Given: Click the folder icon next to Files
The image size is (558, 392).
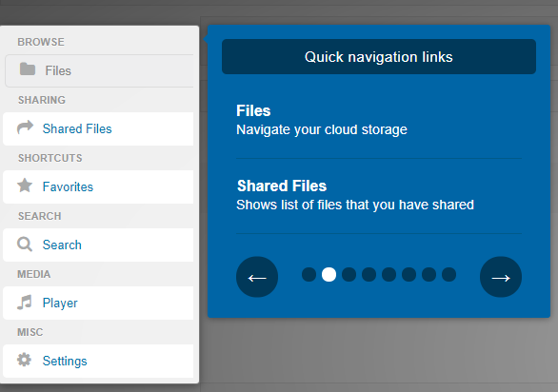Looking at the screenshot, I should 28,69.
